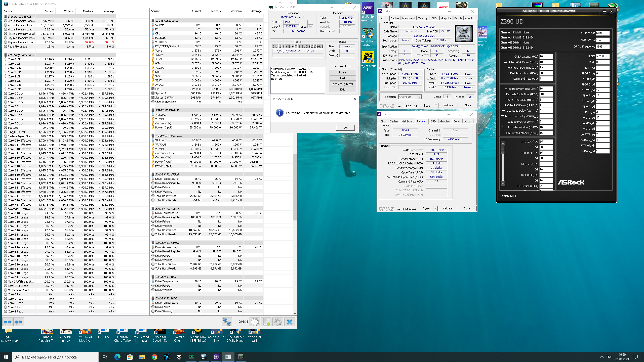644x362 pixels.
Task: Expand Tools dropdown arrow in lower CPU-Z Memory window
Action: (435, 208)
